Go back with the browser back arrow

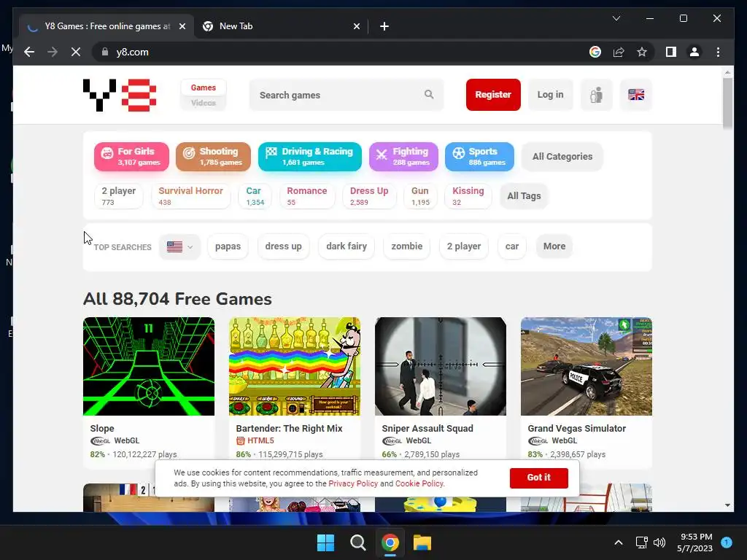coord(29,52)
